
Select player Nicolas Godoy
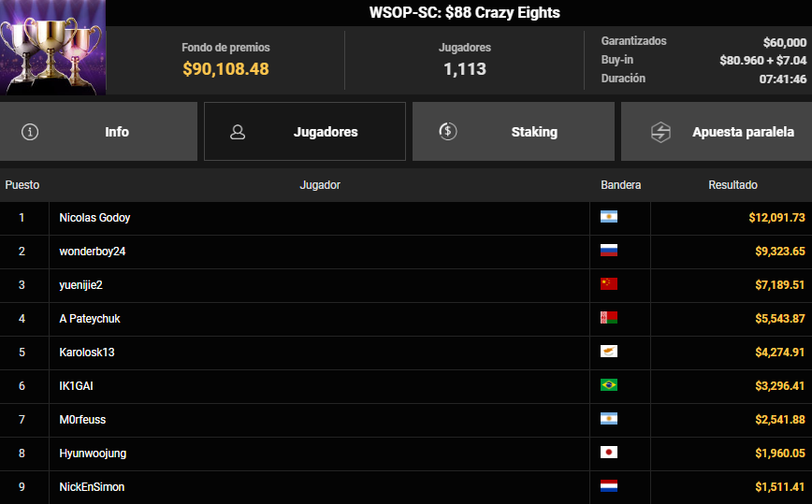(94, 218)
